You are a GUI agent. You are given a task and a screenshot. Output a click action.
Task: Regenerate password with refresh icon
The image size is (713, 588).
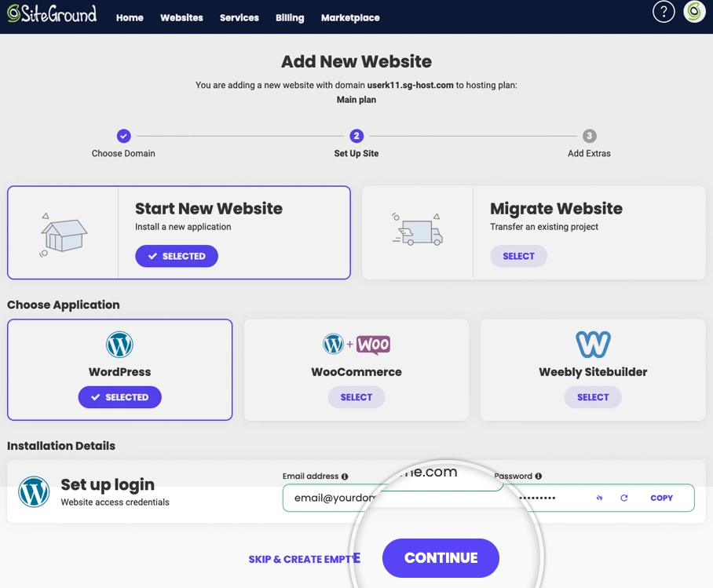pyautogui.click(x=624, y=498)
